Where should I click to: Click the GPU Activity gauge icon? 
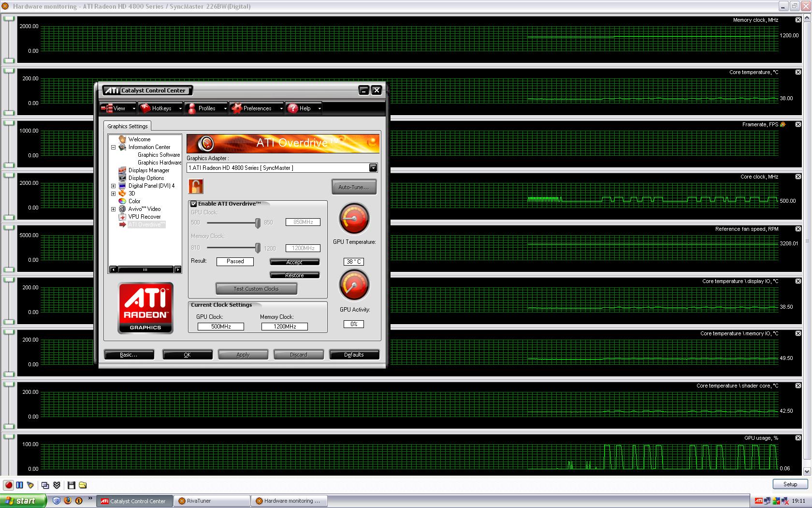(x=354, y=285)
